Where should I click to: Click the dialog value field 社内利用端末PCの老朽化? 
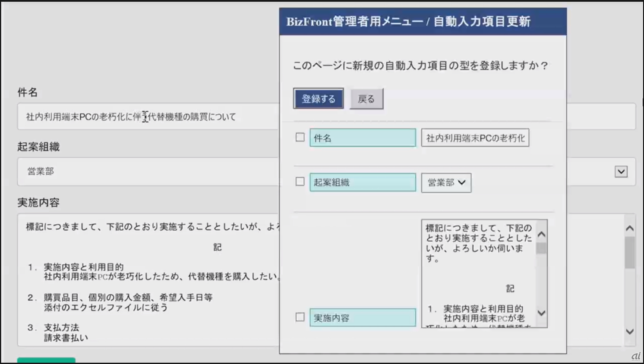[x=475, y=138]
